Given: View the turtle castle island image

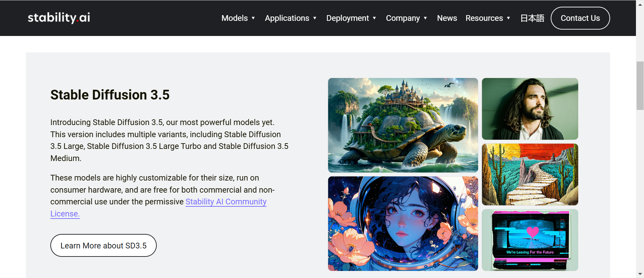Looking at the screenshot, I should pos(403,125).
